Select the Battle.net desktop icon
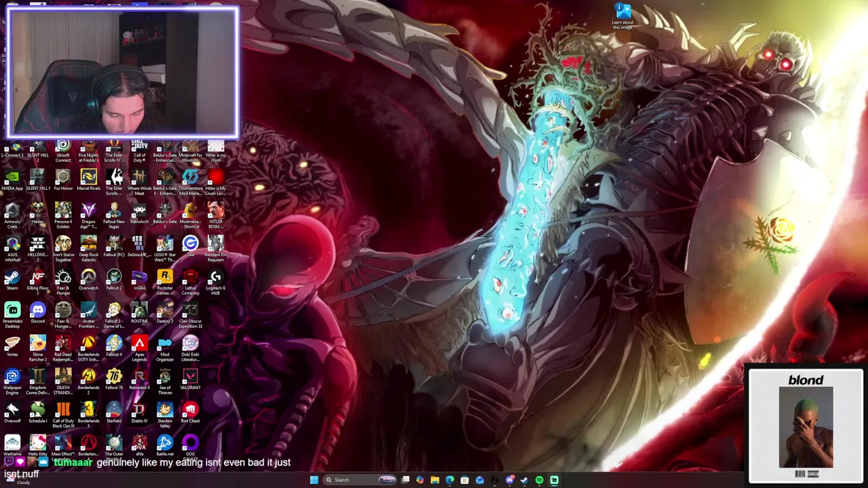Viewport: 868px width, 488px height. point(165,447)
